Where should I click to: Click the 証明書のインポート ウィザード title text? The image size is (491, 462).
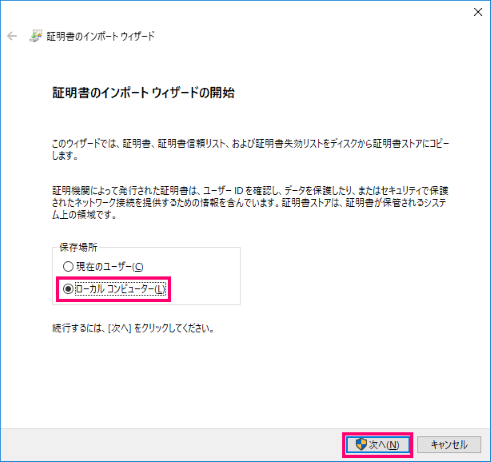coord(100,36)
